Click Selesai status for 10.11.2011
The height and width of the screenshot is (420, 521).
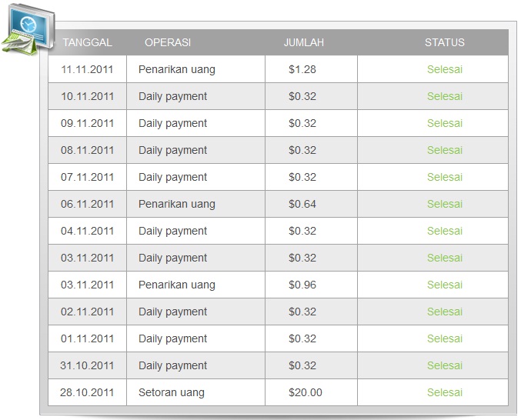tap(445, 96)
